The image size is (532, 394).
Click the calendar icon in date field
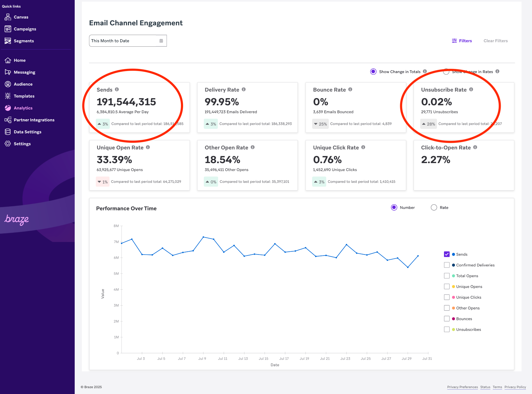[x=161, y=41]
